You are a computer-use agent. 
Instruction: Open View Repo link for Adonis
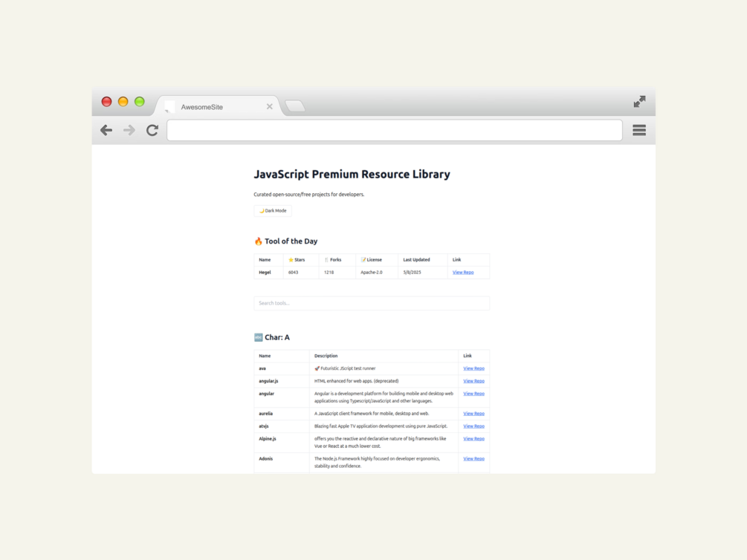tap(473, 459)
